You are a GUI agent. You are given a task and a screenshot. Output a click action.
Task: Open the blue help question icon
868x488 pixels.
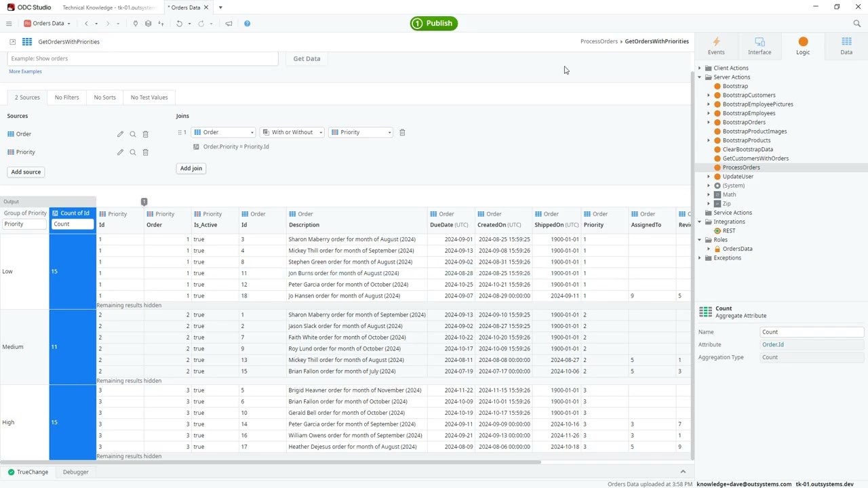[x=247, y=24]
